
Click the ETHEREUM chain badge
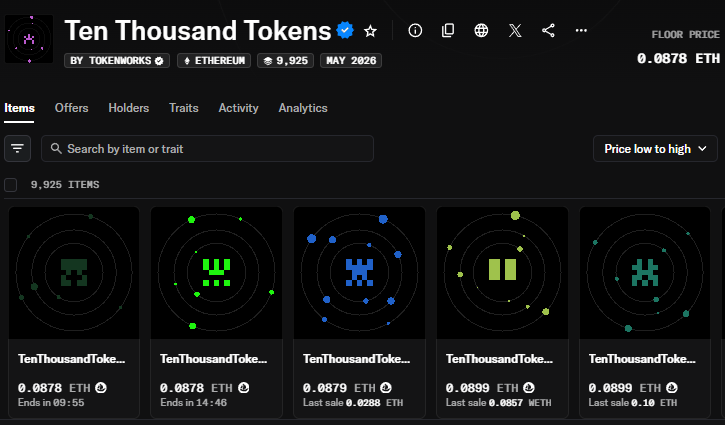[214, 61]
